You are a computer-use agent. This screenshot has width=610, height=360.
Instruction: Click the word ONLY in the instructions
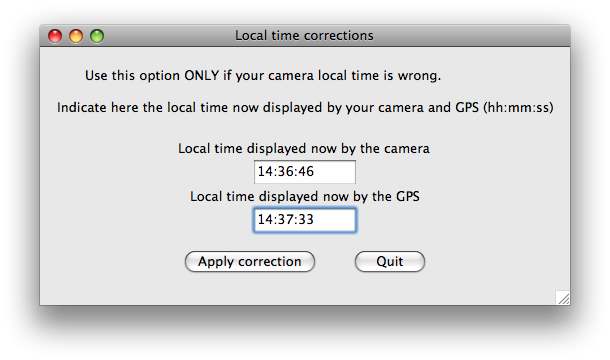pyautogui.click(x=202, y=76)
